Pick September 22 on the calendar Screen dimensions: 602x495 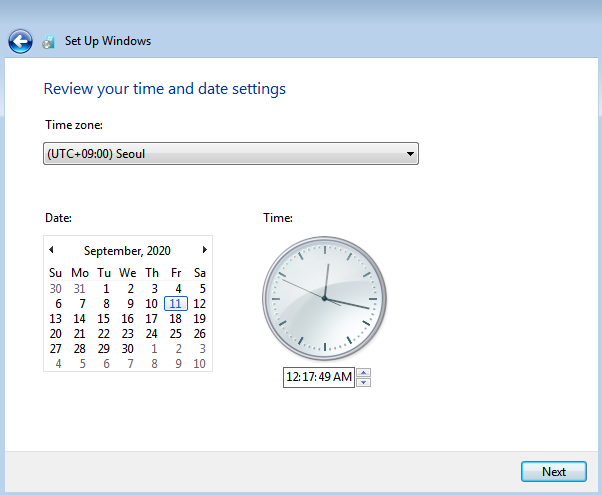click(103, 334)
